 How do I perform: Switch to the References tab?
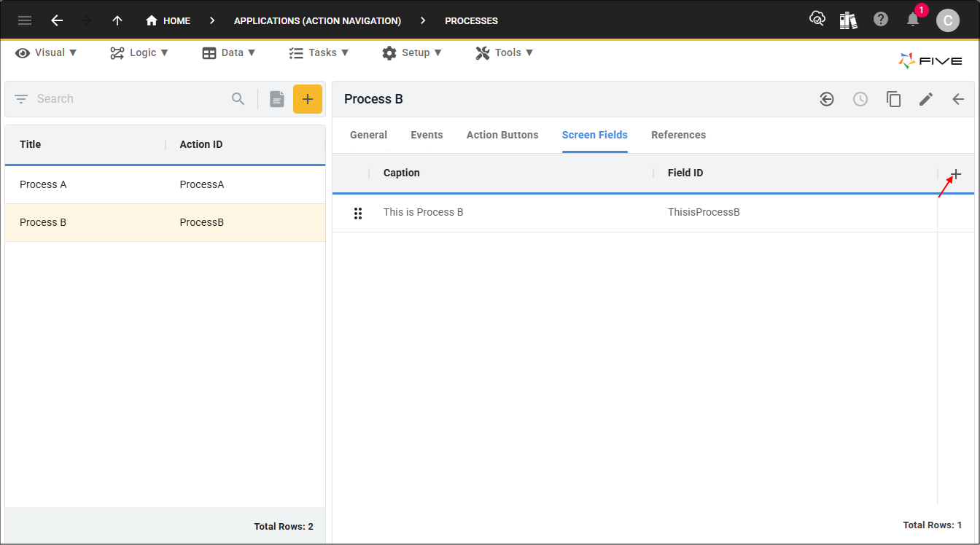coord(679,135)
